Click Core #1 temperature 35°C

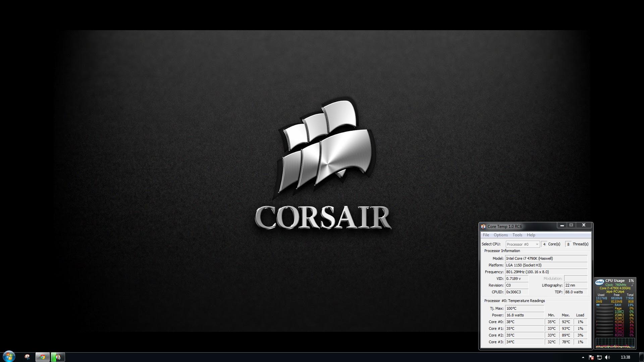(525, 328)
